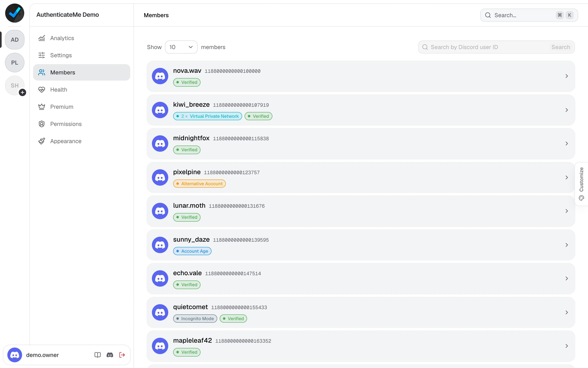
Task: Click the AuthenticateMe Demo title
Action: [68, 15]
